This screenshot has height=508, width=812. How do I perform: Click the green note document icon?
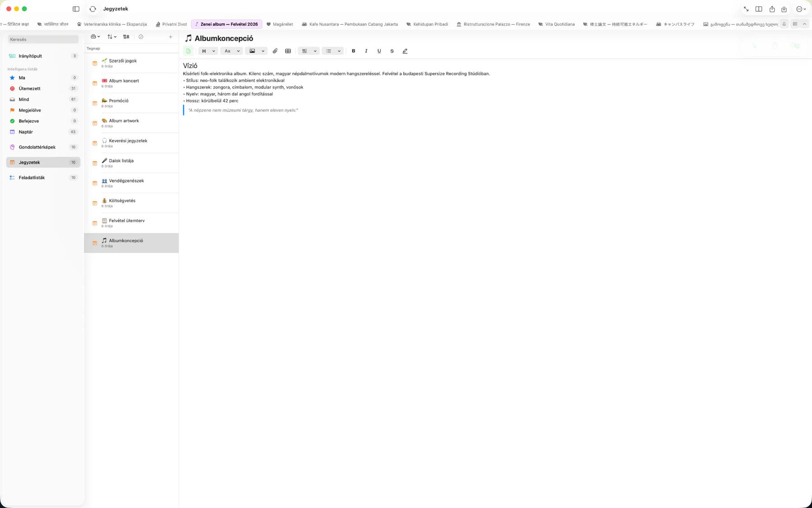pyautogui.click(x=189, y=51)
